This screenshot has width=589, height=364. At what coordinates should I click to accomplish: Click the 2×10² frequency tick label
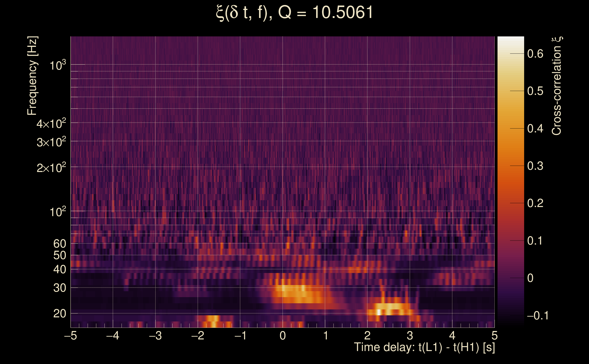[51, 168]
